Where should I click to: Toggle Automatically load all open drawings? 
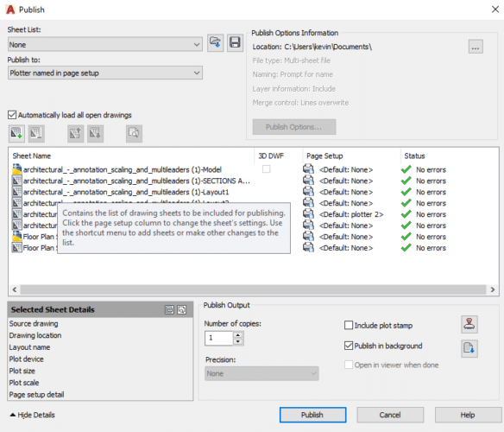click(x=12, y=115)
